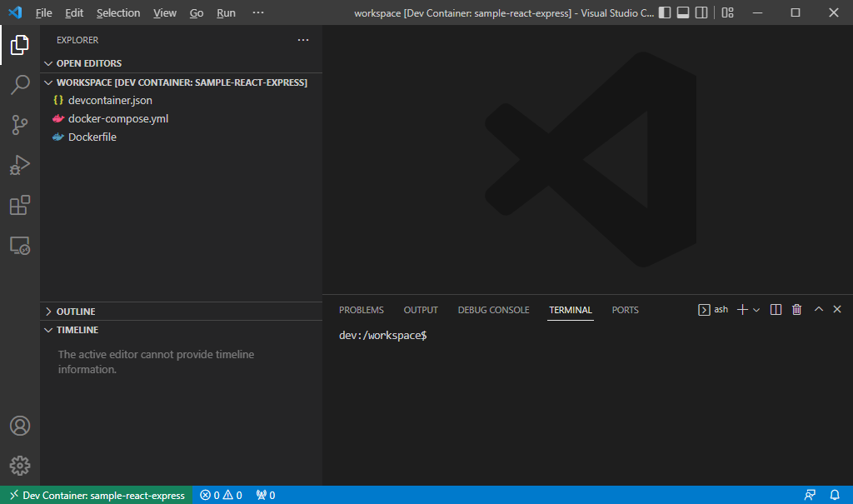The width and height of the screenshot is (853, 504).
Task: Open Explorer Views and More Actions ellipsis
Action: (303, 40)
